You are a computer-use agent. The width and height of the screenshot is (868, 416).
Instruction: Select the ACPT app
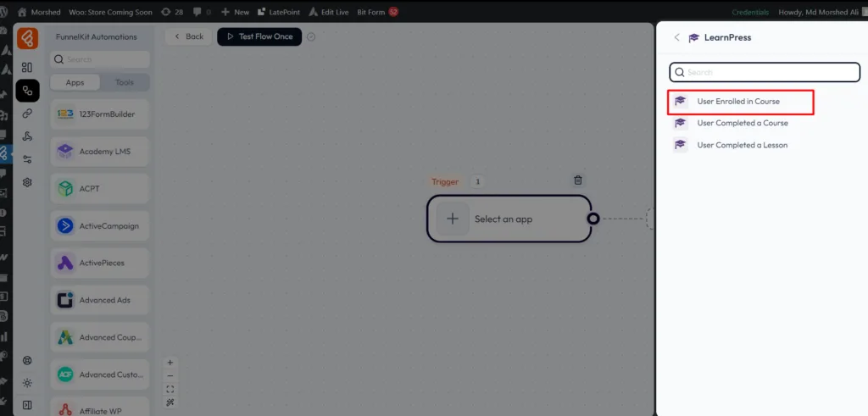coord(100,189)
